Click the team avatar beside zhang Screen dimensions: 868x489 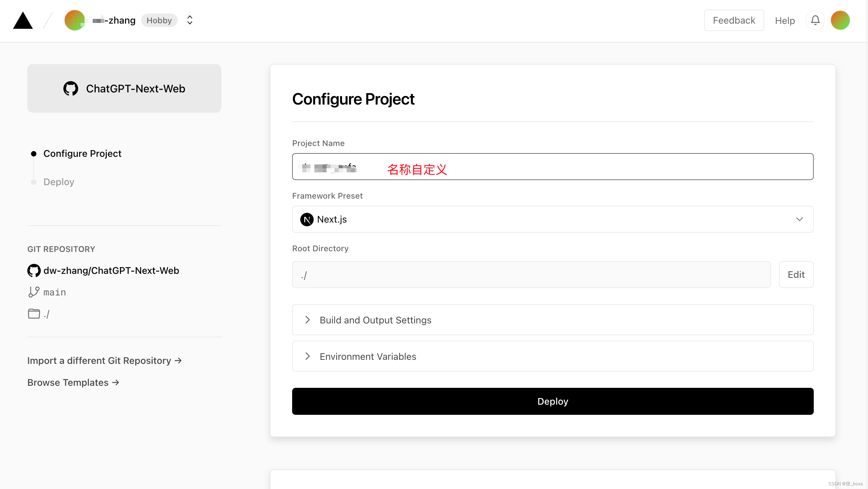pyautogui.click(x=74, y=20)
